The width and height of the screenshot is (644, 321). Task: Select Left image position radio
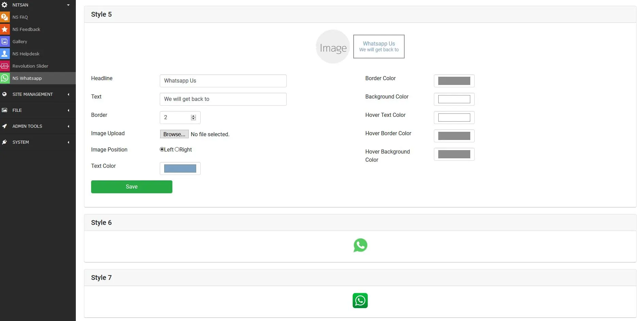pos(162,149)
